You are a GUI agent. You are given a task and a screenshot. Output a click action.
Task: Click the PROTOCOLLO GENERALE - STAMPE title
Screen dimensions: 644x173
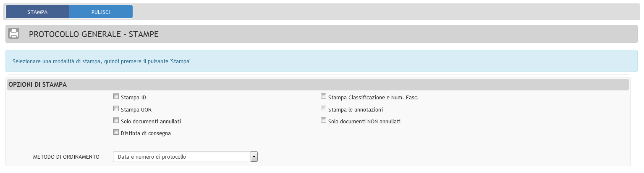(94, 34)
